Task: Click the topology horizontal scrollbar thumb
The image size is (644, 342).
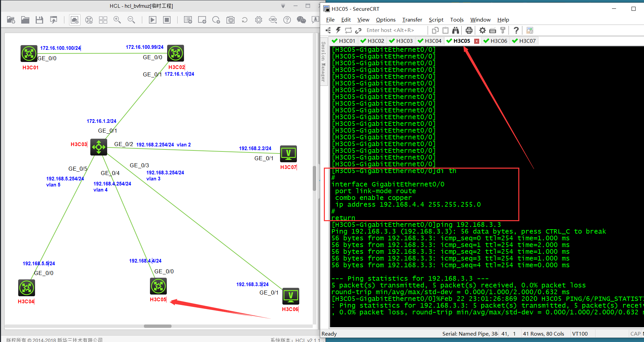Action: (x=157, y=326)
